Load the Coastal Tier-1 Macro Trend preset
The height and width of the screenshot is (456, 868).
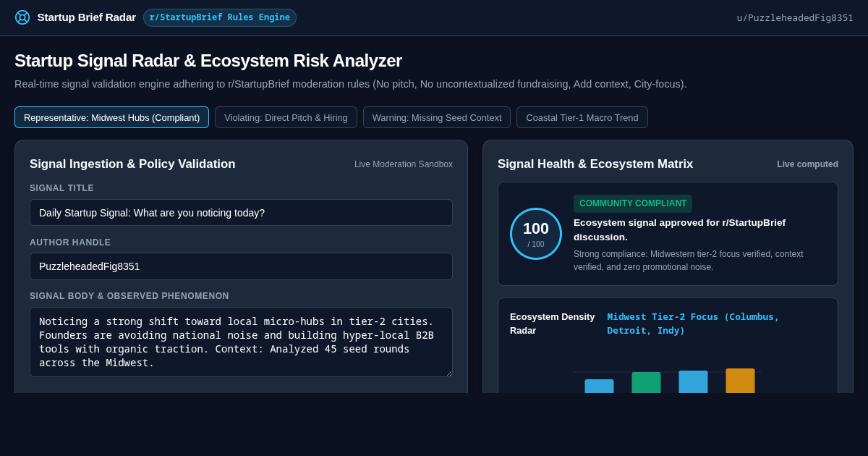click(582, 117)
